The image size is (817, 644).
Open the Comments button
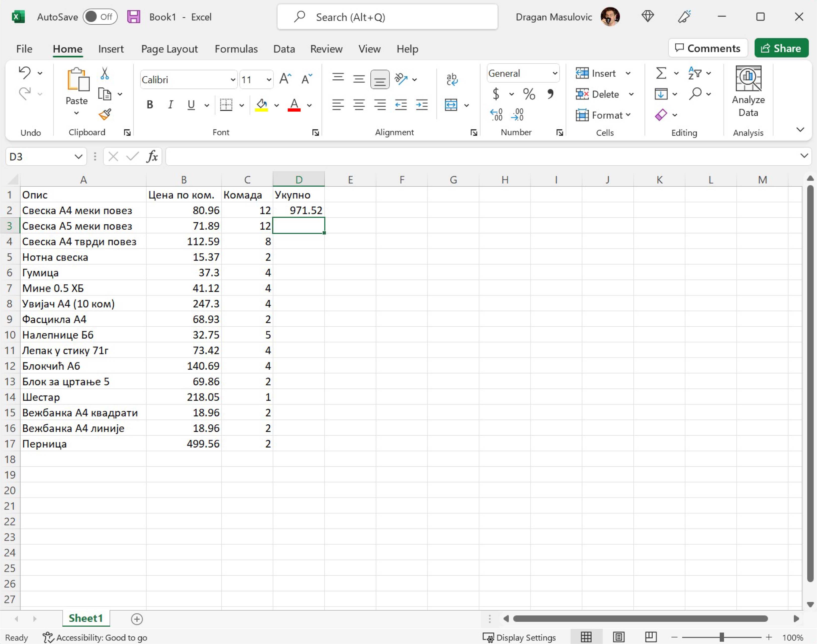[x=708, y=48]
